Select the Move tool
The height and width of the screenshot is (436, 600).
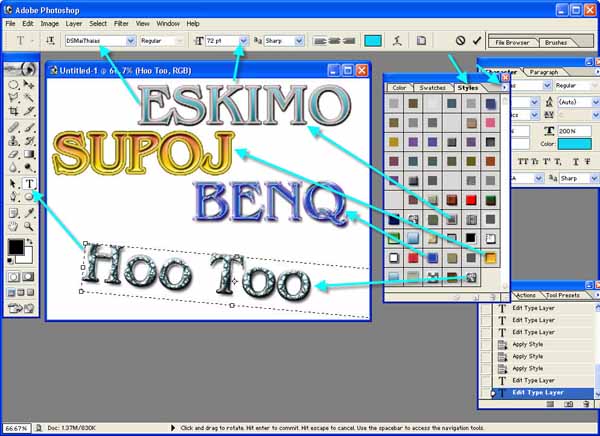(29, 85)
